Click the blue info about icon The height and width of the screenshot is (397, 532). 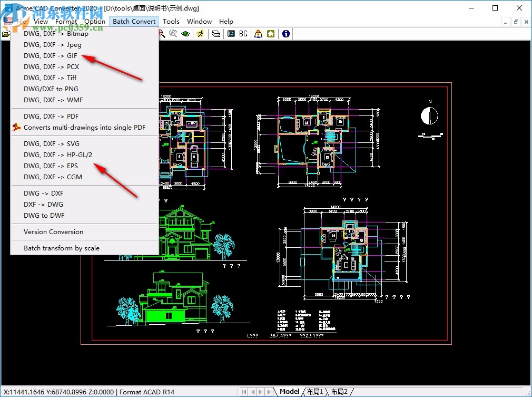tap(285, 34)
